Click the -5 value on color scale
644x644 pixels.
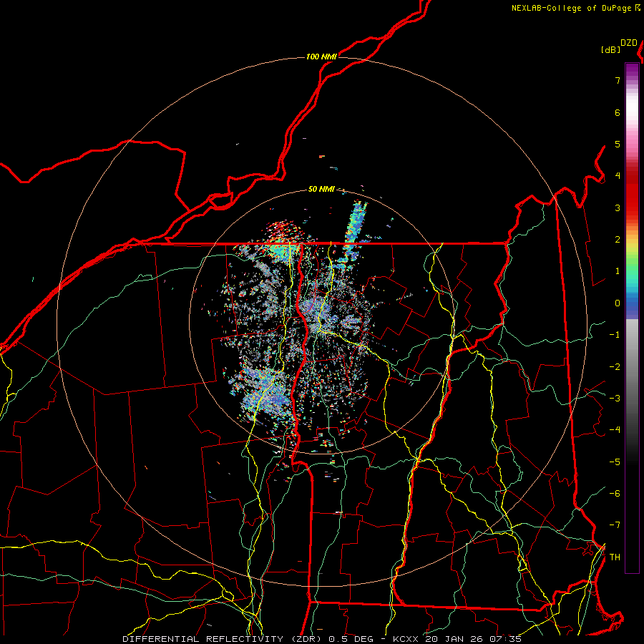pyautogui.click(x=615, y=462)
